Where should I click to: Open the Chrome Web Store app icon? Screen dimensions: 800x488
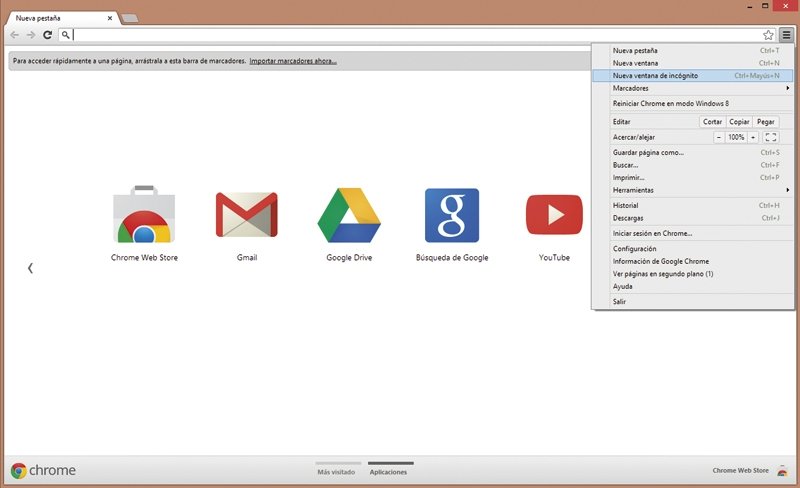[x=144, y=214]
